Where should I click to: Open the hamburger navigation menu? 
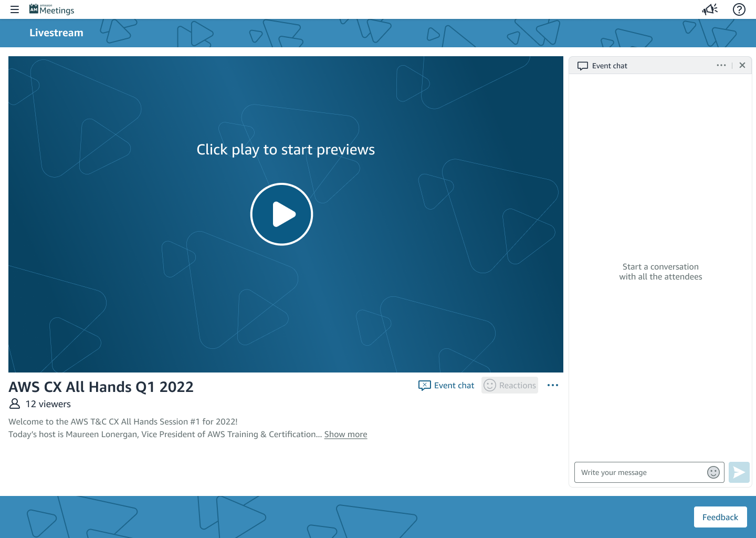14,9
